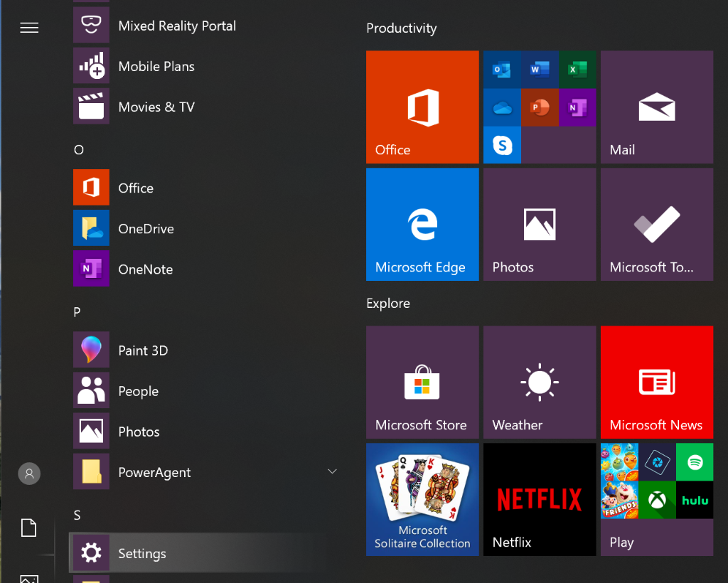Open the Weather tile
Image resolution: width=728 pixels, height=583 pixels.
(540, 382)
